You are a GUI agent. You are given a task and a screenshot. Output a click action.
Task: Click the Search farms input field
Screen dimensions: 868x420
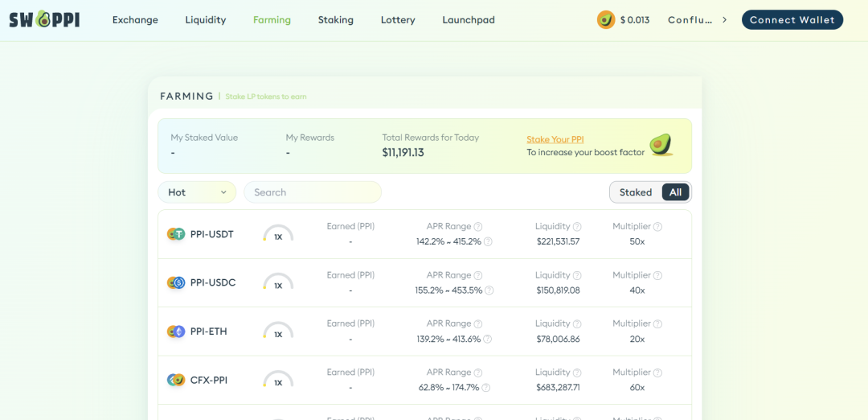pyautogui.click(x=313, y=192)
